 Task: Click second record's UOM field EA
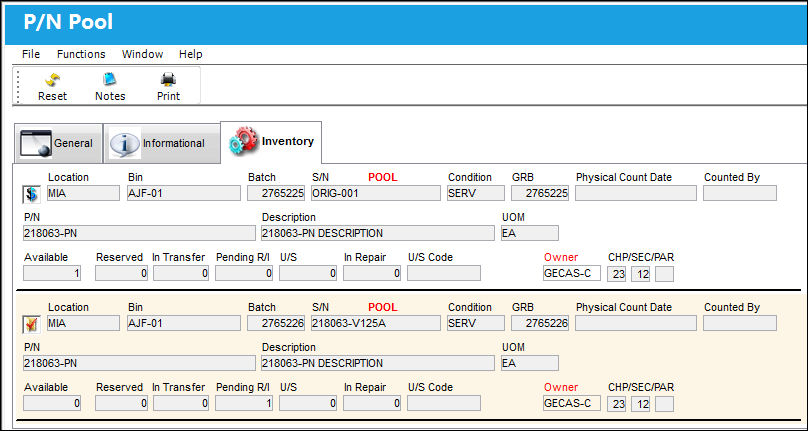click(x=530, y=363)
